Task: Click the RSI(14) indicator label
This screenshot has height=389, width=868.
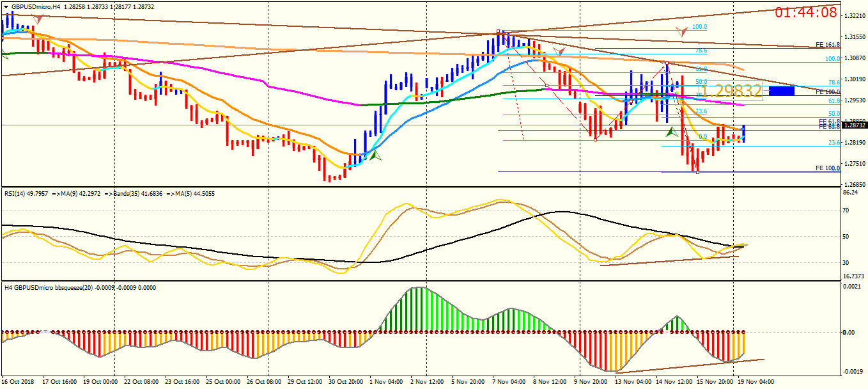Action: 16,193
